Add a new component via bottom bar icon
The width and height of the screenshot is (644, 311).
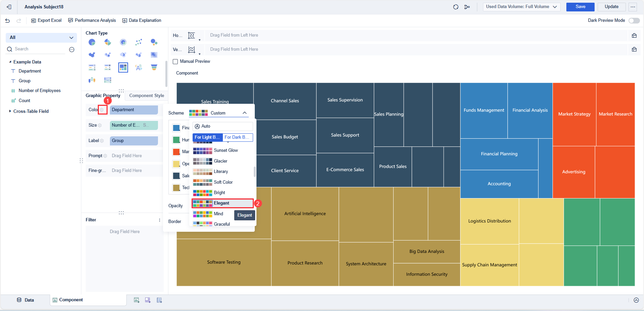click(136, 300)
